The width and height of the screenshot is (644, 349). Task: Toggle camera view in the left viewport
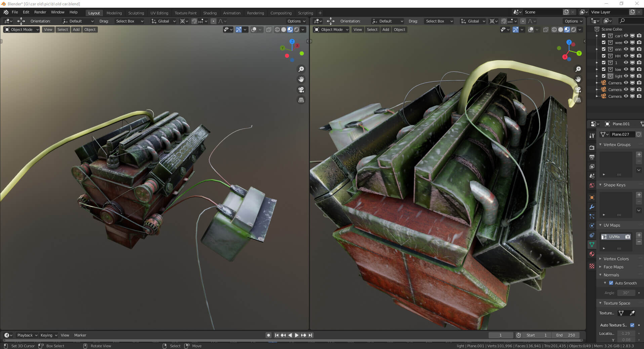(x=301, y=90)
